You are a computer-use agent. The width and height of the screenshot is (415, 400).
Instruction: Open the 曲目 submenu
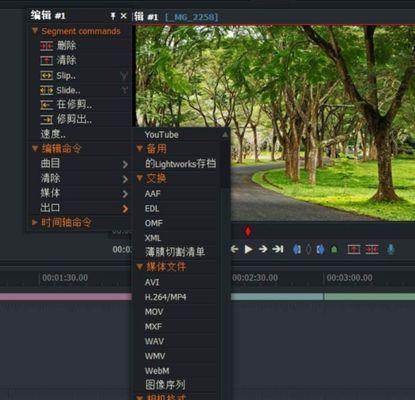pos(79,163)
